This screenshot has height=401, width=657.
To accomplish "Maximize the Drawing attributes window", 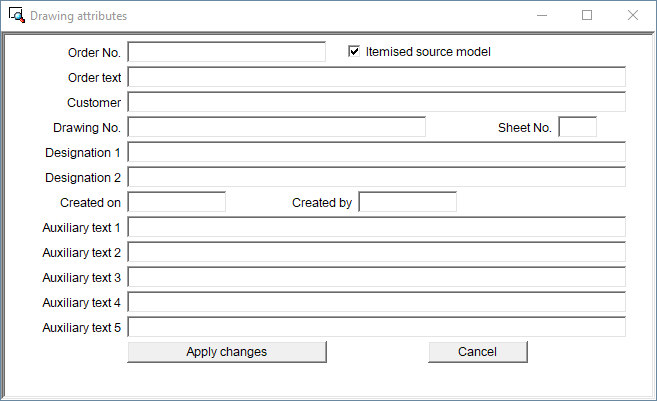I will [587, 16].
